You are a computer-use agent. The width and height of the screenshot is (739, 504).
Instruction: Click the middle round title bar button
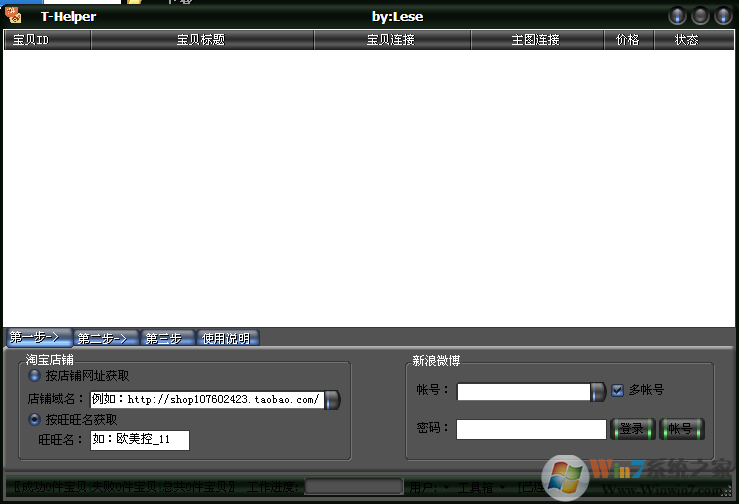coord(700,16)
